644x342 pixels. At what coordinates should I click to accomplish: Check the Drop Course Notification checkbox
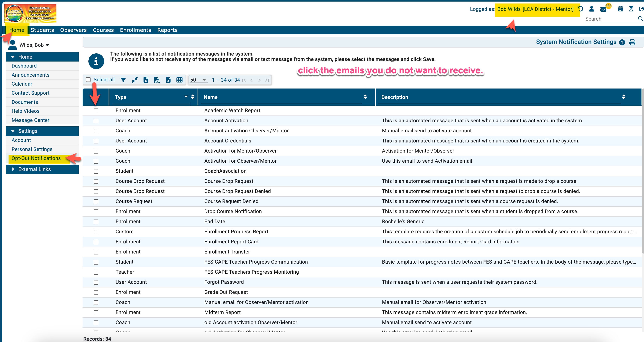pyautogui.click(x=96, y=212)
